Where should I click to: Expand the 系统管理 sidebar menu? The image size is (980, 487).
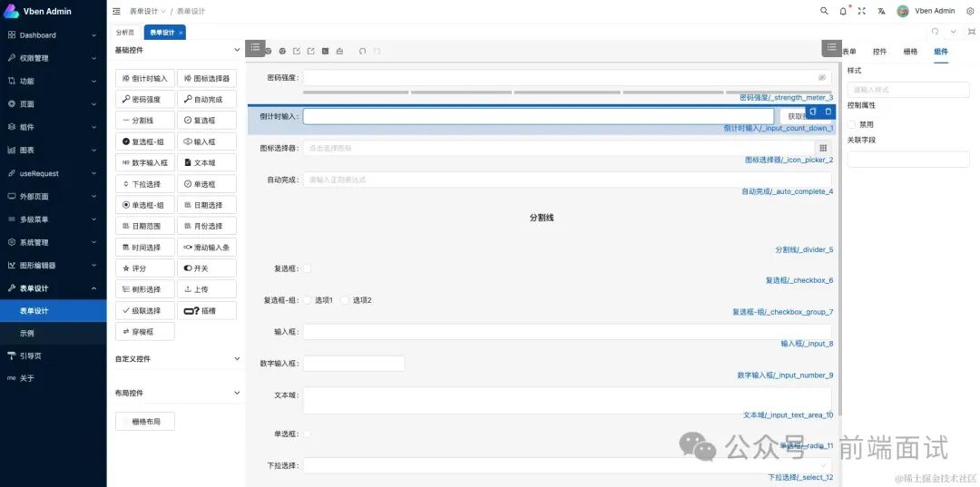(x=54, y=242)
